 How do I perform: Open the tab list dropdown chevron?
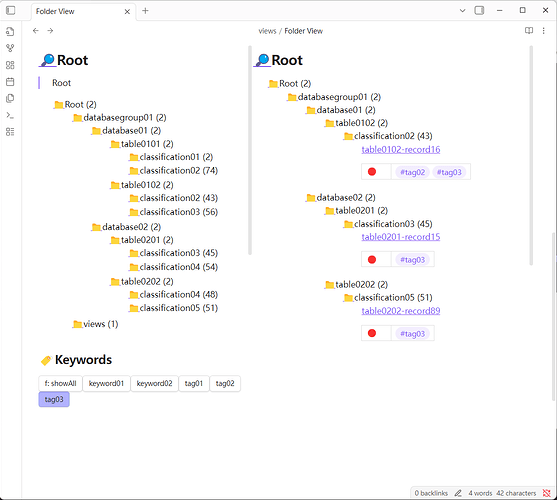tap(463, 10)
